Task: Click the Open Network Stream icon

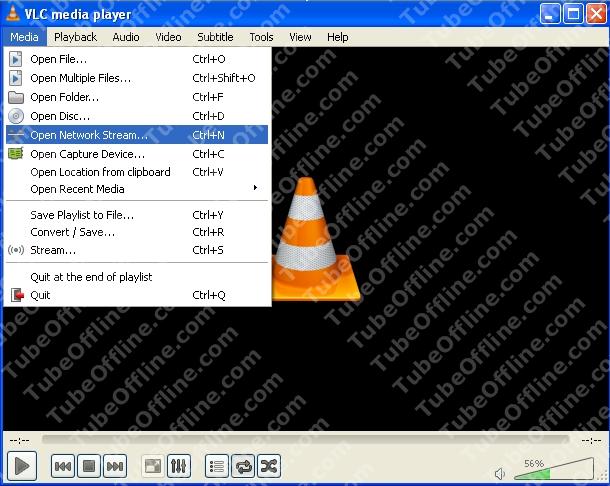Action: tap(16, 134)
